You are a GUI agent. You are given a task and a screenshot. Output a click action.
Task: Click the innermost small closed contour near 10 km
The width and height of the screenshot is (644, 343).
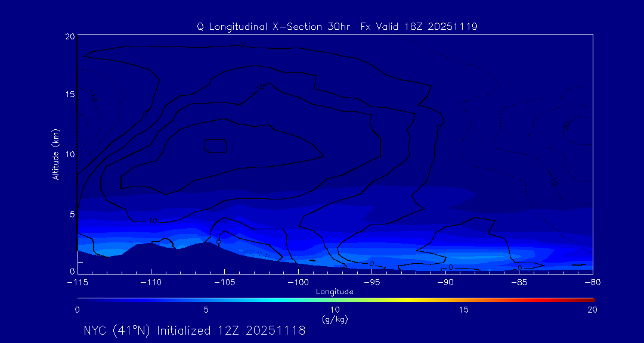click(x=215, y=145)
